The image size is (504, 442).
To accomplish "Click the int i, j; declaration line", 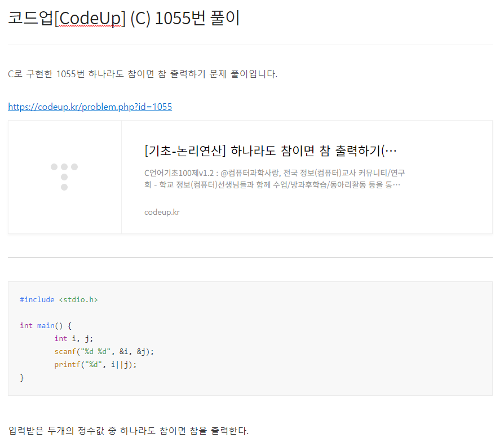I will [x=74, y=338].
